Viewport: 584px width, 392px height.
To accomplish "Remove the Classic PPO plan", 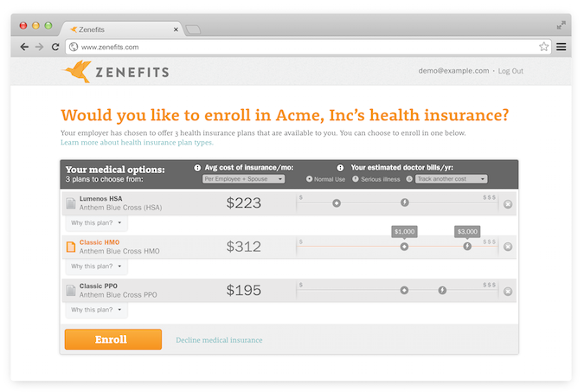I will [x=508, y=292].
